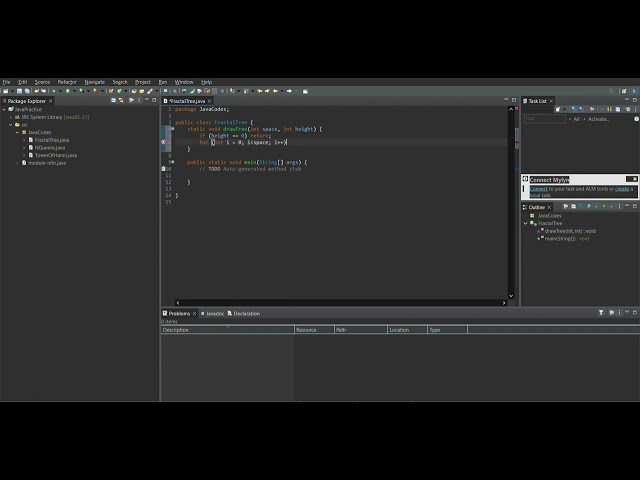Select TowerOfHanoi.java in Package Explorer
This screenshot has width=640, height=480.
[56, 156]
